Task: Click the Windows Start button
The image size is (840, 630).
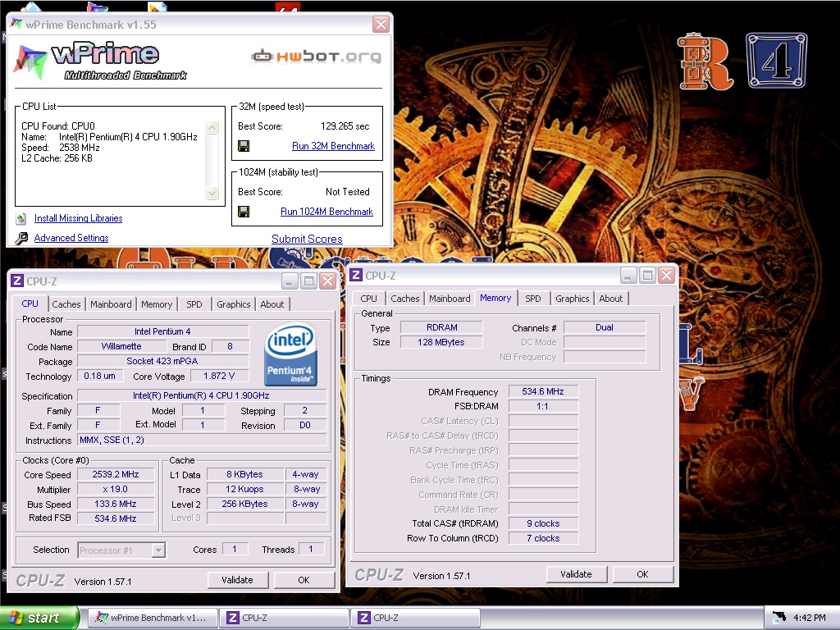Action: [39, 618]
